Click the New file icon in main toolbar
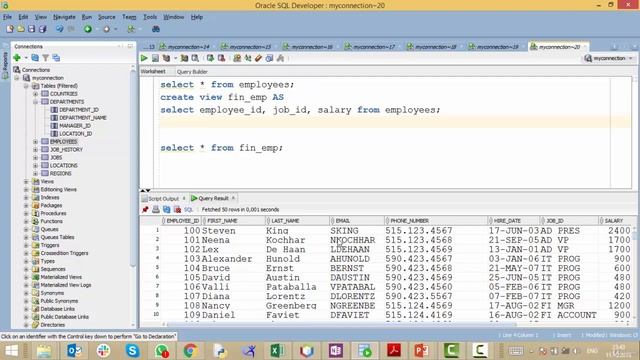This screenshot has height=360, width=640. pyautogui.click(x=10, y=29)
